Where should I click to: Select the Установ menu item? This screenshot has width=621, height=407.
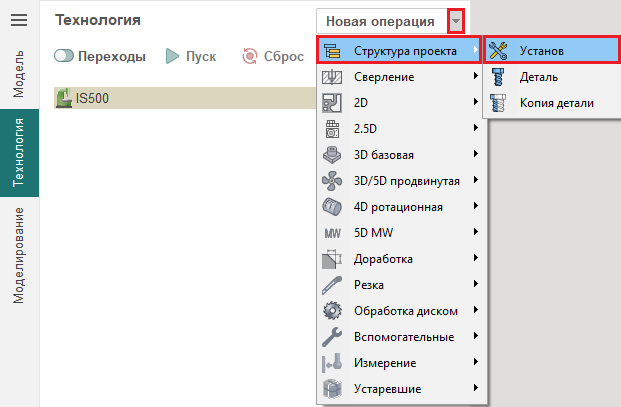[x=551, y=50]
